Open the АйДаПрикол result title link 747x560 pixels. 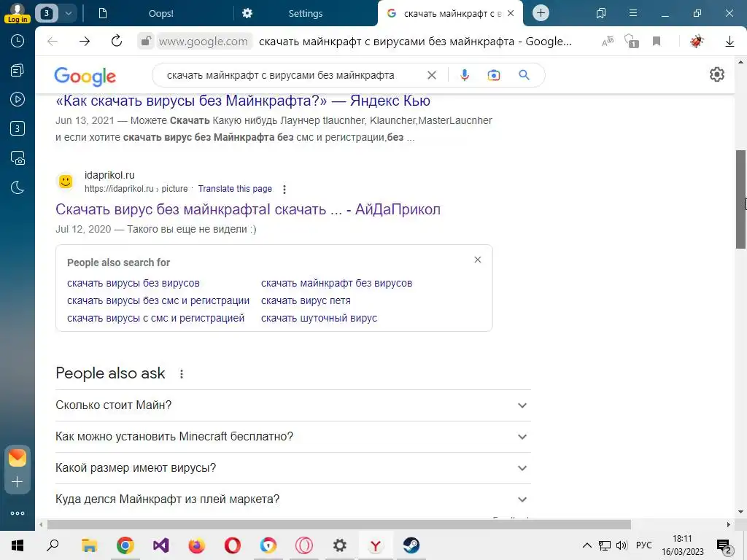[x=248, y=209]
